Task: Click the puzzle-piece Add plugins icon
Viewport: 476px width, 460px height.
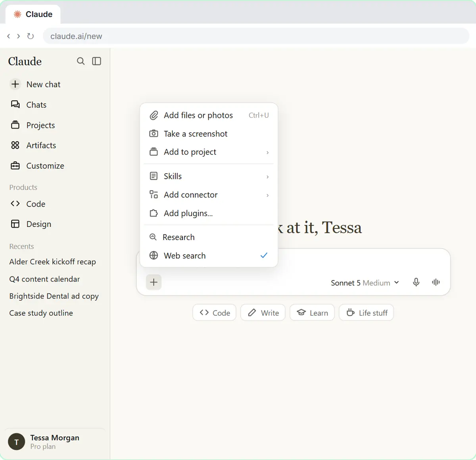Action: tap(154, 213)
